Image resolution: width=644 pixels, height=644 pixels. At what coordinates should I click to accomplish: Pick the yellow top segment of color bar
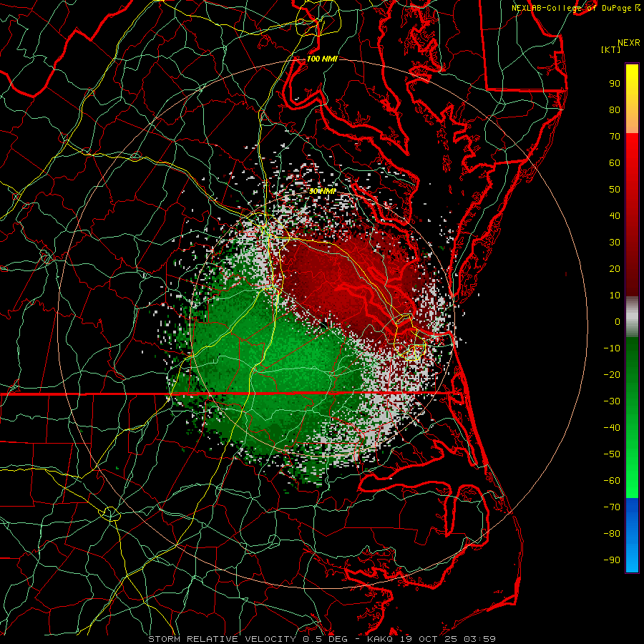point(632,99)
